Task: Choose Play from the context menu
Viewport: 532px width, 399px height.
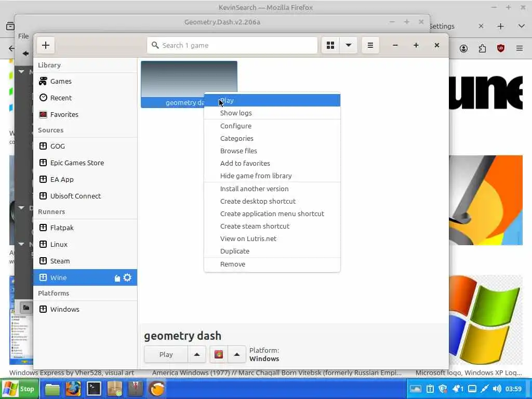Action: 272,100
